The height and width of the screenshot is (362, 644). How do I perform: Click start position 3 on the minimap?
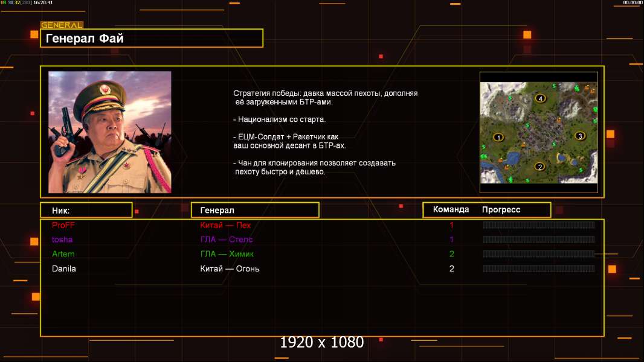coord(579,136)
